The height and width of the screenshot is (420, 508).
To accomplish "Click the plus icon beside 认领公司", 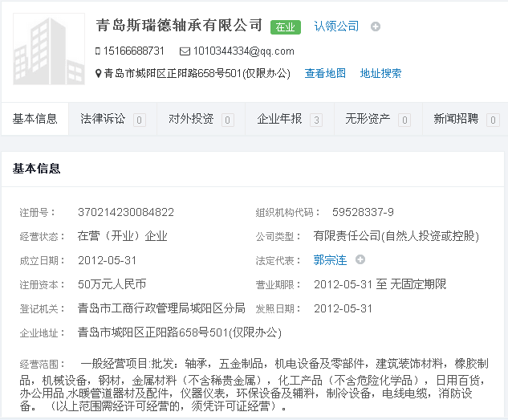I will (375, 27).
